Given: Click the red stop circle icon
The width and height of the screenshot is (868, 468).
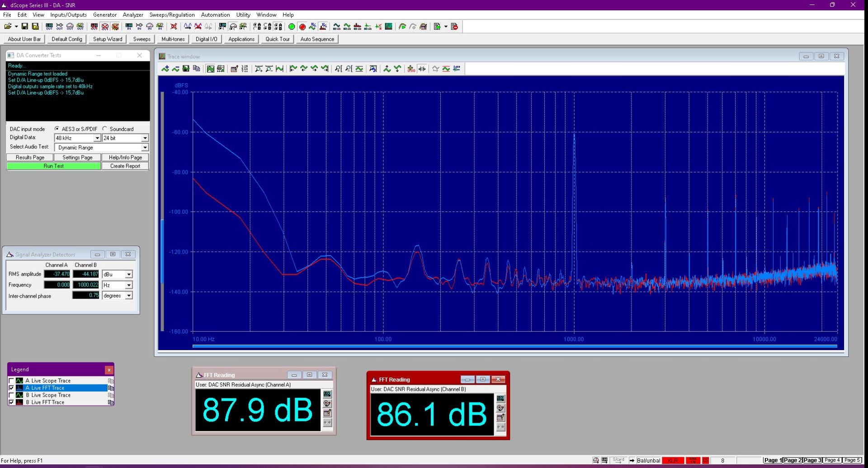Looking at the screenshot, I should 302,27.
